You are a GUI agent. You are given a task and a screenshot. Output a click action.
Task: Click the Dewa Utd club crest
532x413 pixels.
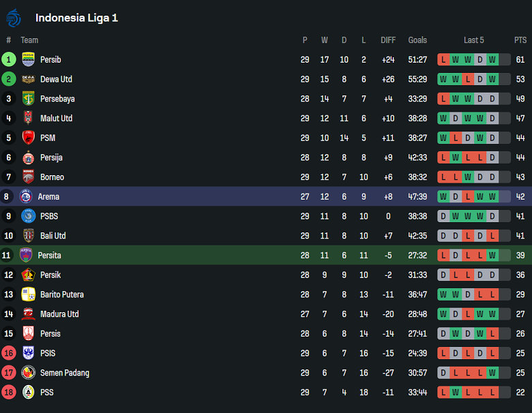(x=28, y=79)
